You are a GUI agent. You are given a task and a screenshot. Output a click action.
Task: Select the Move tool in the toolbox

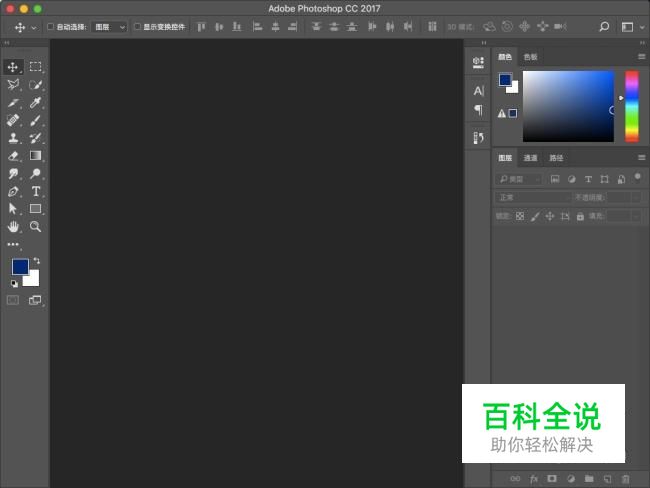[14, 67]
